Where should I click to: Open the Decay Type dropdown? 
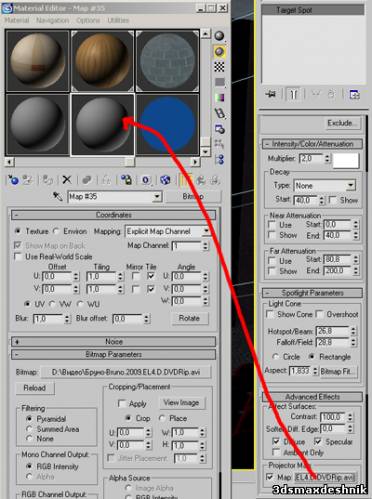[324, 185]
